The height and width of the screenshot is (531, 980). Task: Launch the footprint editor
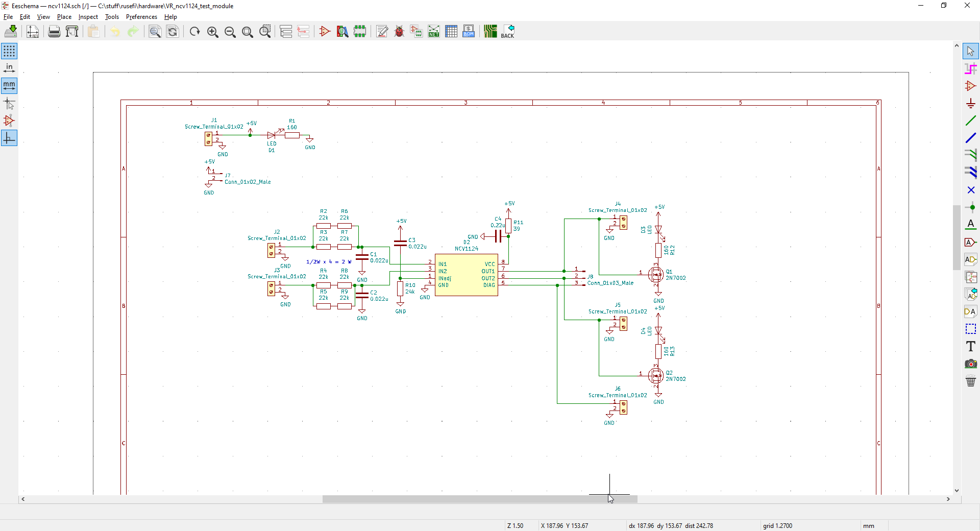click(360, 32)
